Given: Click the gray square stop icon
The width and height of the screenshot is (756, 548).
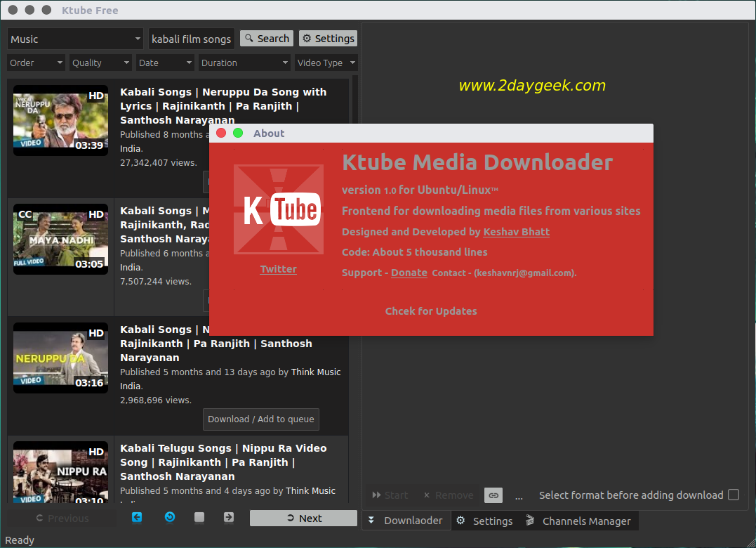Looking at the screenshot, I should tap(199, 517).
